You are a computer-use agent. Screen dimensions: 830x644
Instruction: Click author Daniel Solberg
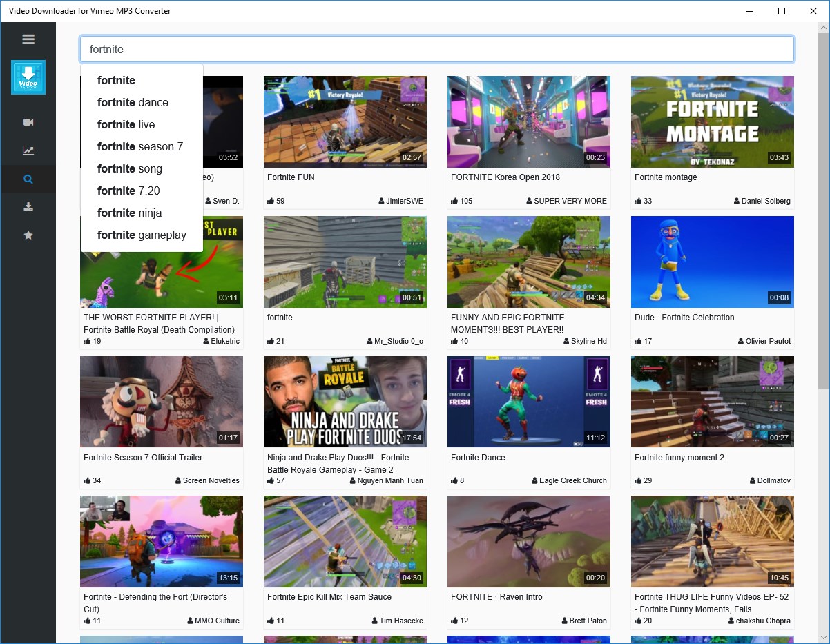[x=762, y=201]
